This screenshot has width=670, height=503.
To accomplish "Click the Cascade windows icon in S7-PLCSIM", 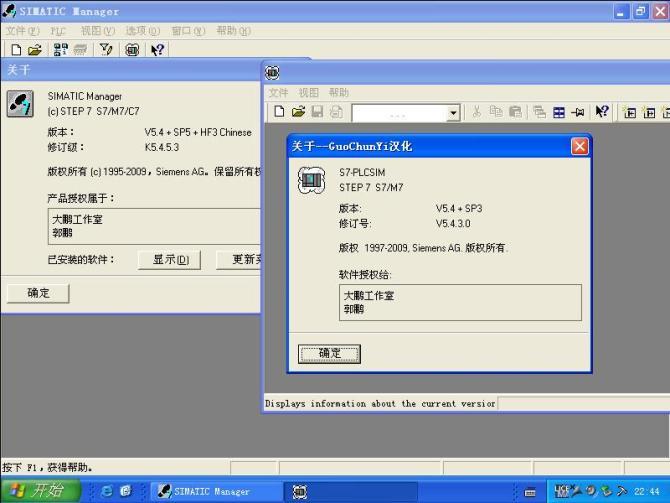I will tap(539, 112).
